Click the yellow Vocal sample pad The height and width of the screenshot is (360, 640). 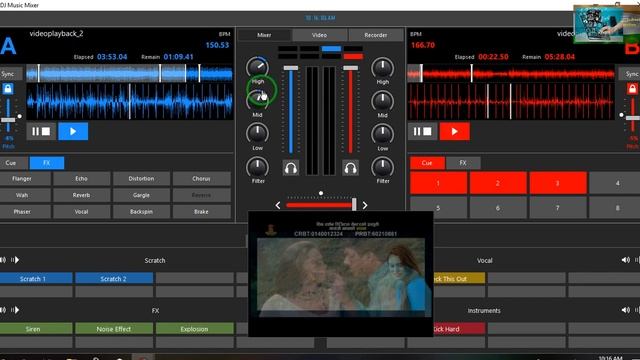point(459,279)
